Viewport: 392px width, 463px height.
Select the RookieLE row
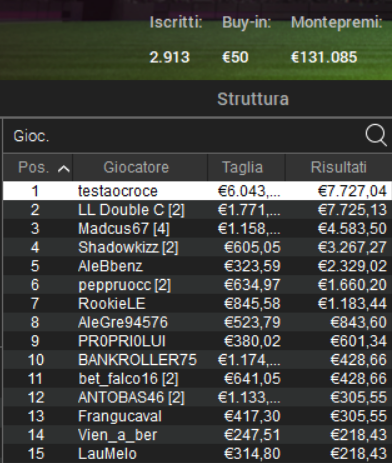(197, 303)
